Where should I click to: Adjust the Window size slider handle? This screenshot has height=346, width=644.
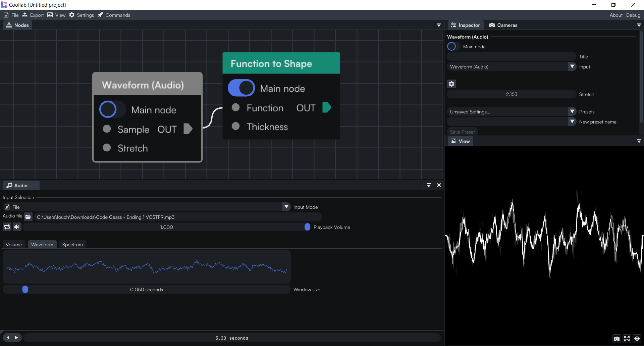[x=25, y=289]
